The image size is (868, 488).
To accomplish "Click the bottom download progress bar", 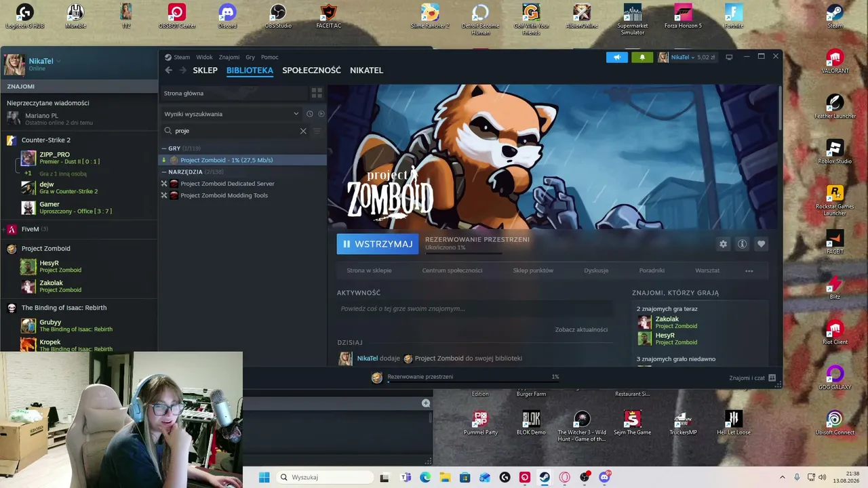I will [473, 381].
